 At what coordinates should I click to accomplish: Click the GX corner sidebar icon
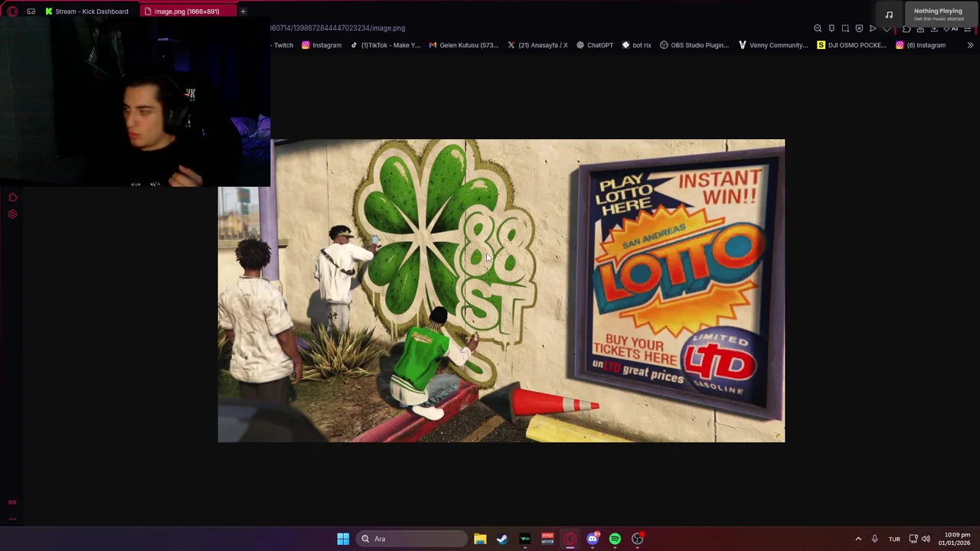(x=12, y=502)
